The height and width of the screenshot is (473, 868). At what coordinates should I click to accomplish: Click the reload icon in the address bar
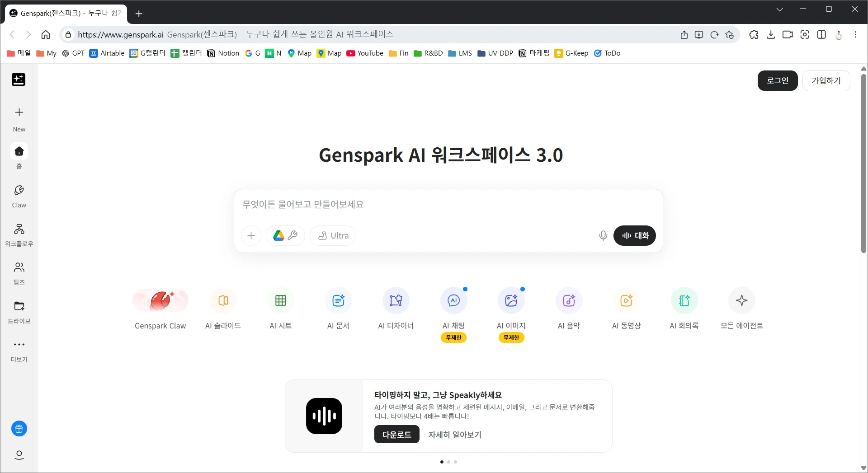tap(714, 35)
